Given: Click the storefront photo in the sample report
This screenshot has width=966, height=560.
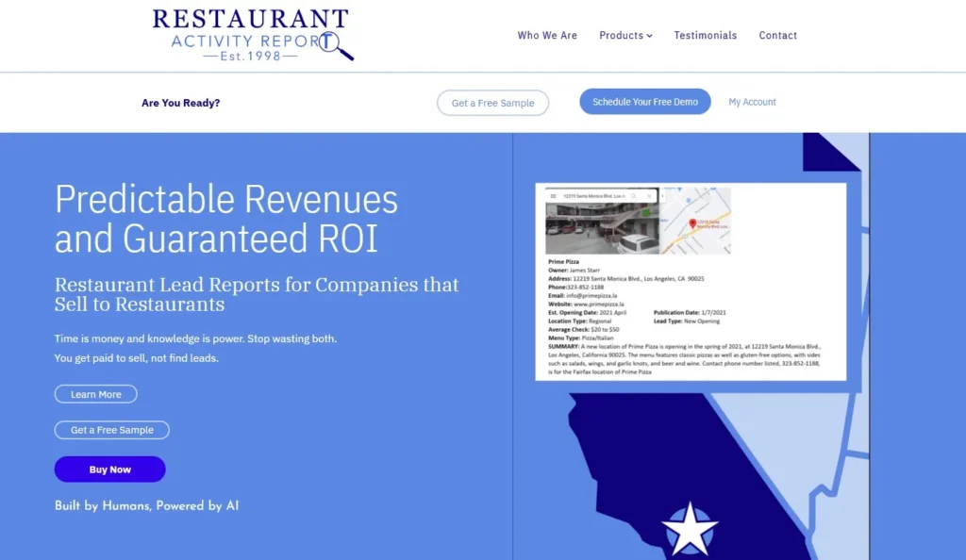Looking at the screenshot, I should [x=602, y=221].
